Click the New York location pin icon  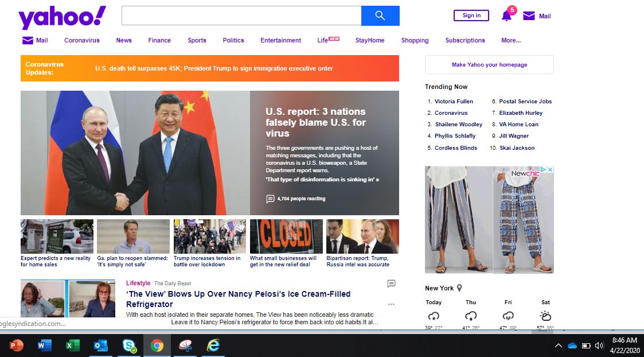tap(459, 288)
